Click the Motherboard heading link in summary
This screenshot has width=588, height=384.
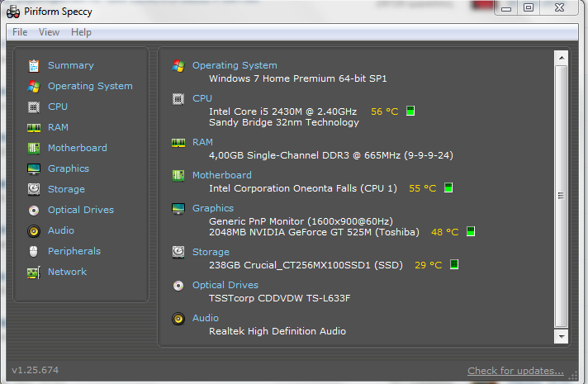pos(222,175)
